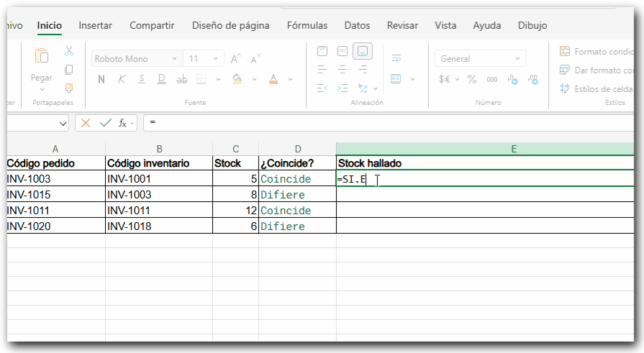Screen dimensions: 644x353
Task: Toggle Ajustar texto wrap icon
Action: (396, 58)
